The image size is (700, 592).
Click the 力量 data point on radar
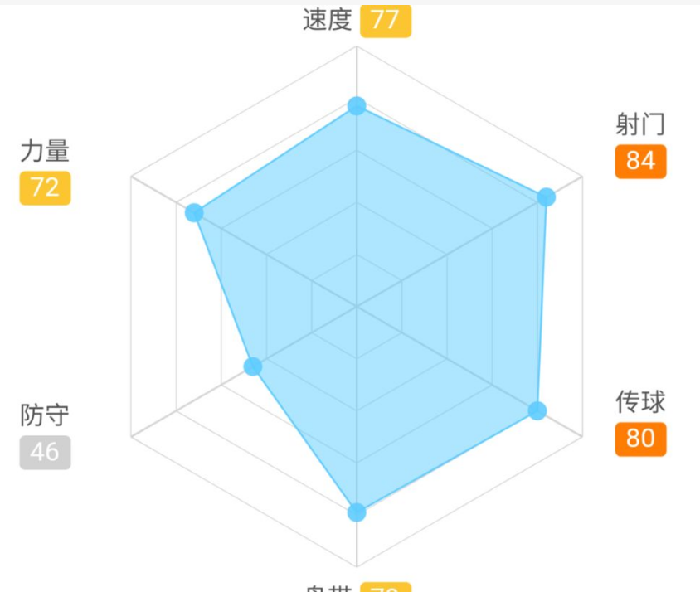(194, 212)
